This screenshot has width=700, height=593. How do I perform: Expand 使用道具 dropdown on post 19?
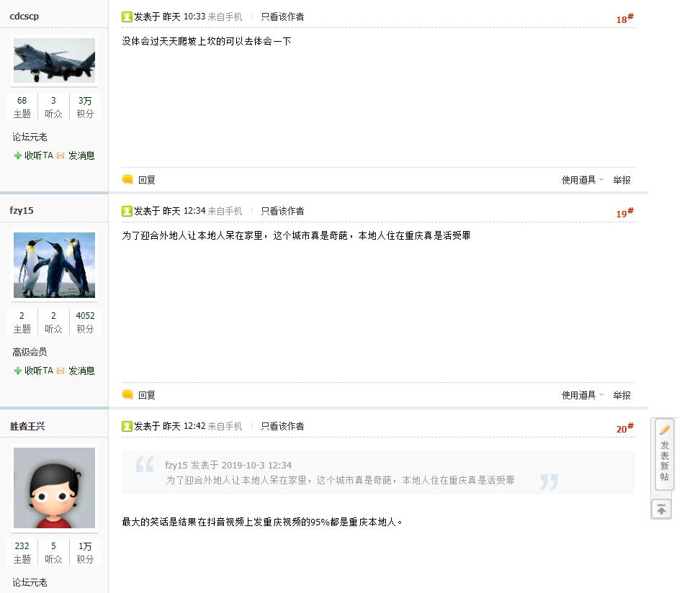pyautogui.click(x=582, y=395)
